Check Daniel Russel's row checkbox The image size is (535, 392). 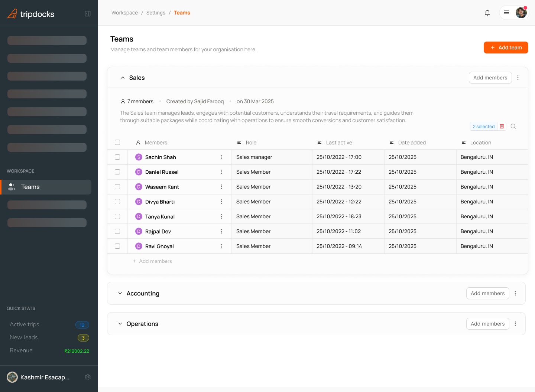[x=117, y=172]
